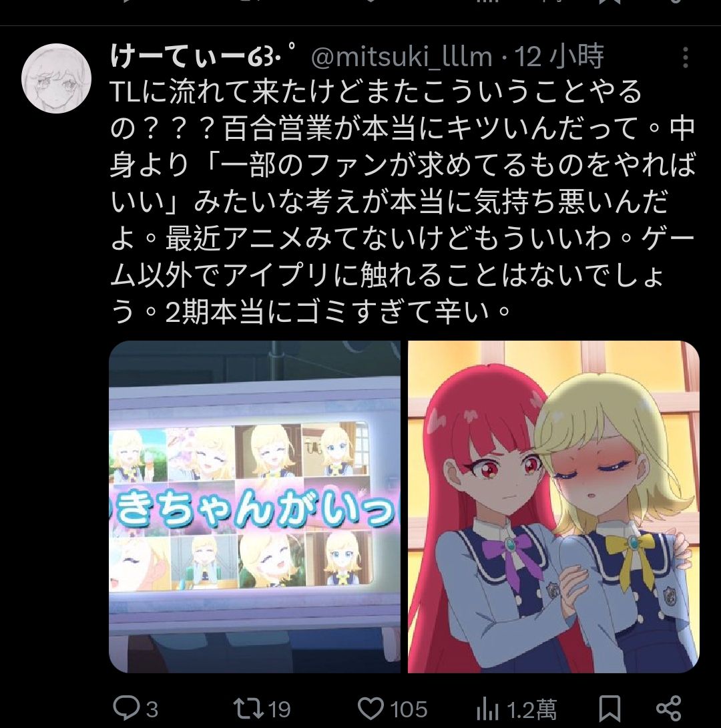Open left image with TV screen collage
Screen dimensions: 721x728
pos(254,506)
